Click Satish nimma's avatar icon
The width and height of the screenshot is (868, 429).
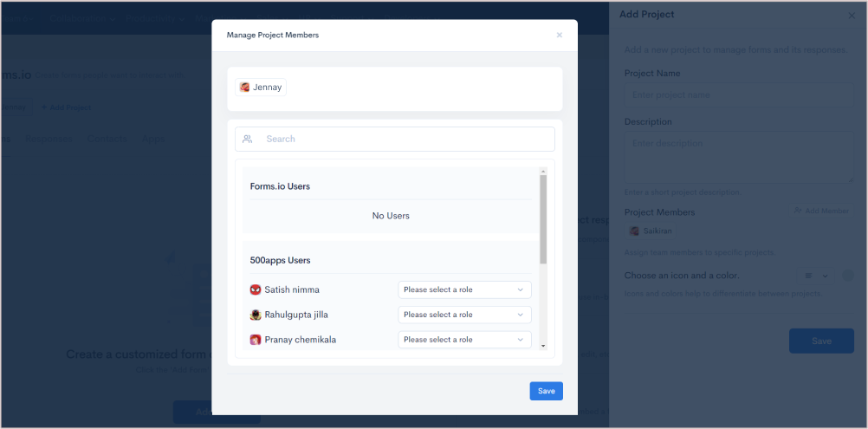(x=256, y=289)
